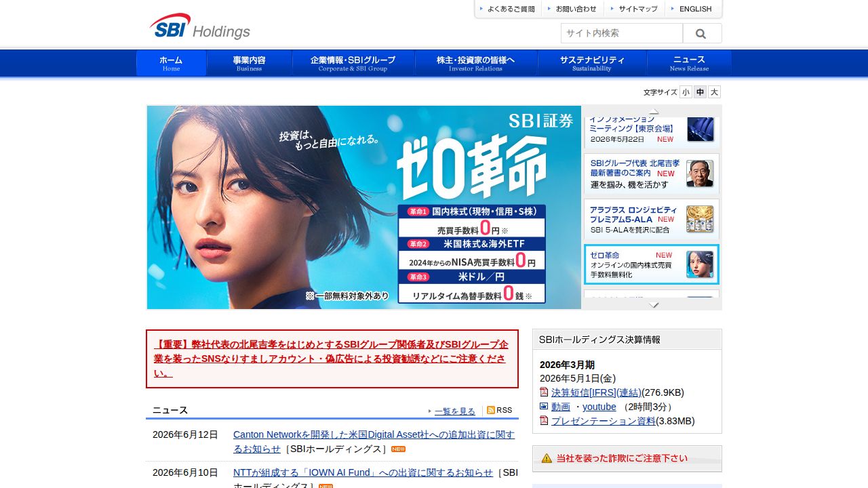Open NTT IOWN AI Fund investment news

363,472
